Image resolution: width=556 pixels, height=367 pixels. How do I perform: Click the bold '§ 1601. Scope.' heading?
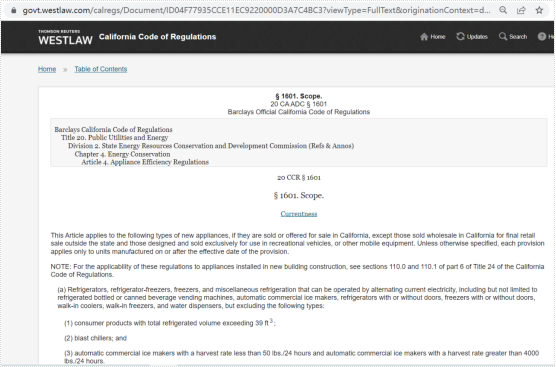click(x=299, y=96)
